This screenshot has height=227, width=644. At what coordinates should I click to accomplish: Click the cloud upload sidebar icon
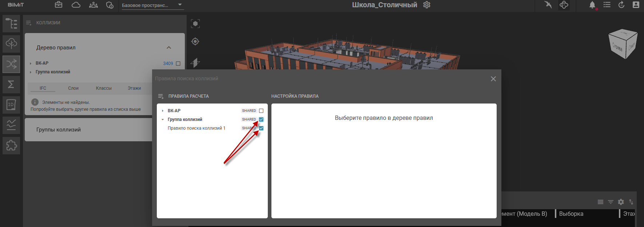tap(11, 44)
